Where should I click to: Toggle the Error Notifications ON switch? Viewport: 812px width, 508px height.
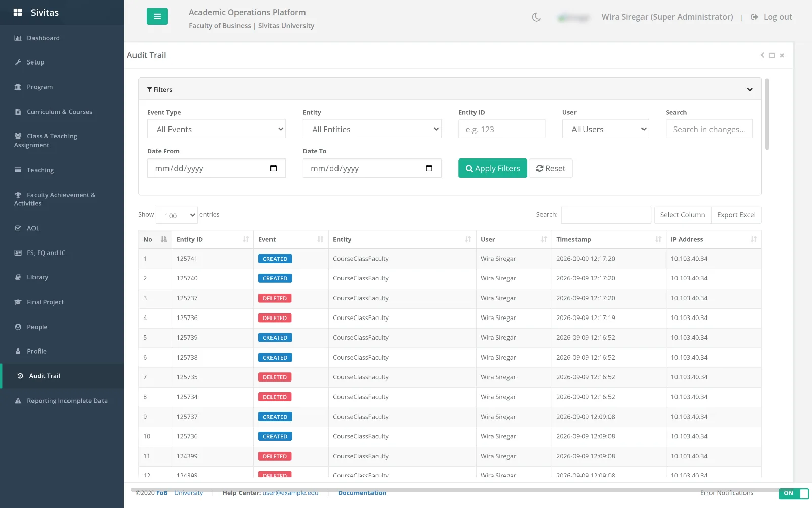(x=794, y=493)
